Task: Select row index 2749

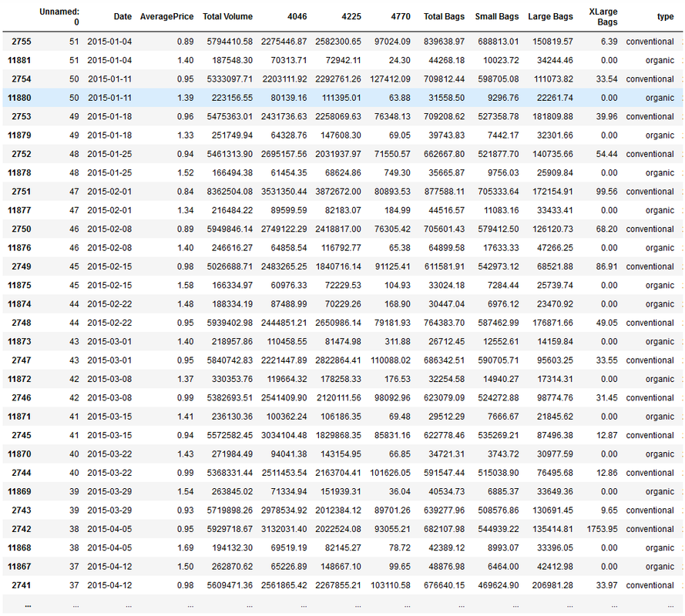Action: (x=22, y=266)
